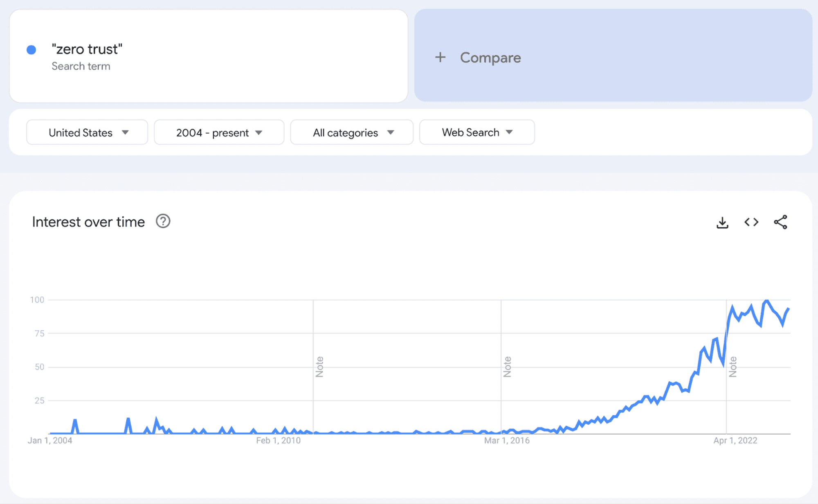Click the Jan 1, 2004 axis label
Screen dimensions: 818x504
tap(49, 441)
